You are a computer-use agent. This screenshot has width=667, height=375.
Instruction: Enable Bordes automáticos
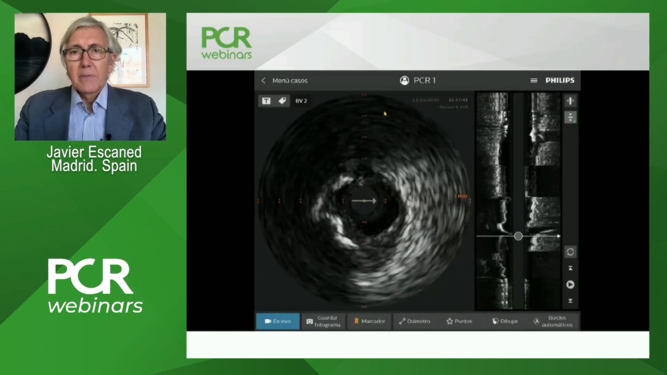pos(553,321)
